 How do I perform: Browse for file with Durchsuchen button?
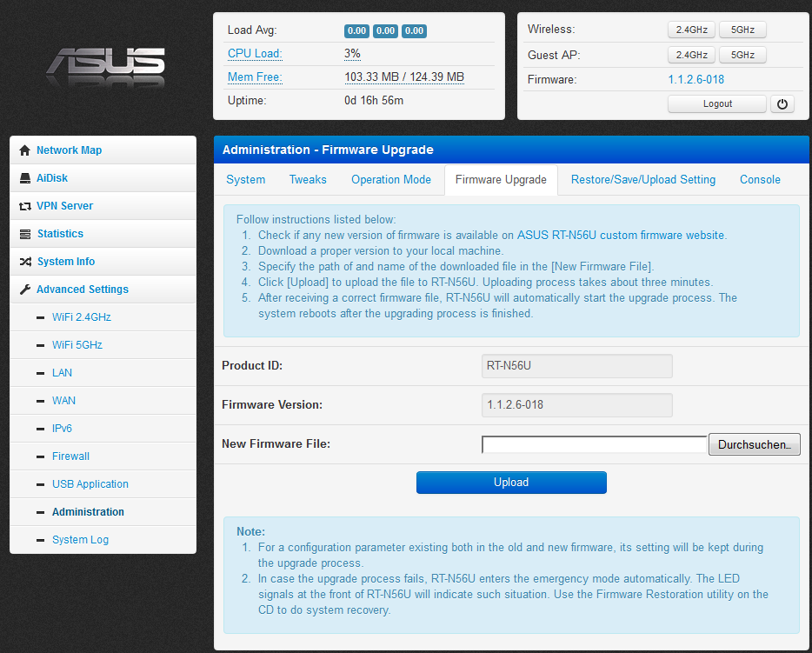(754, 444)
